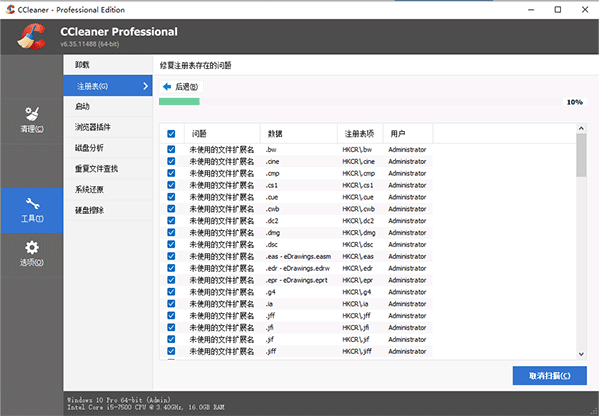Uncheck the .bw entry checkbox
The image size is (599, 416).
tap(171, 149)
